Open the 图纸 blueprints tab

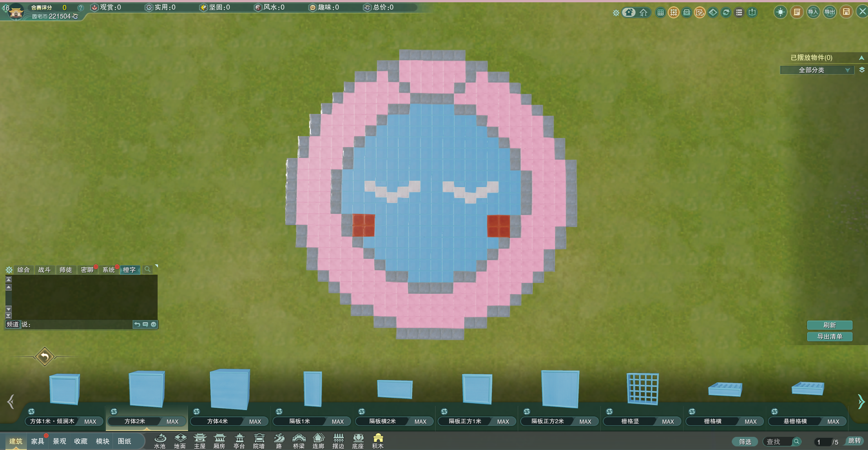click(124, 441)
